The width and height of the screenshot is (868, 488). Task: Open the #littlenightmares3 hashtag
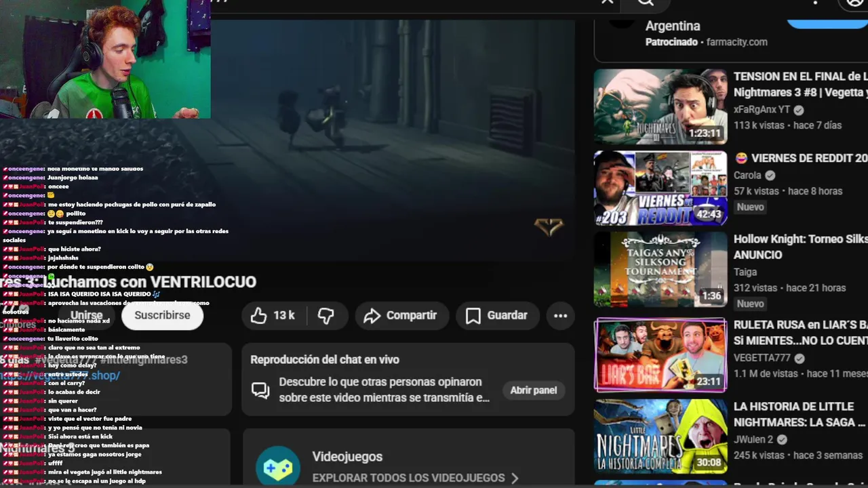(x=143, y=359)
